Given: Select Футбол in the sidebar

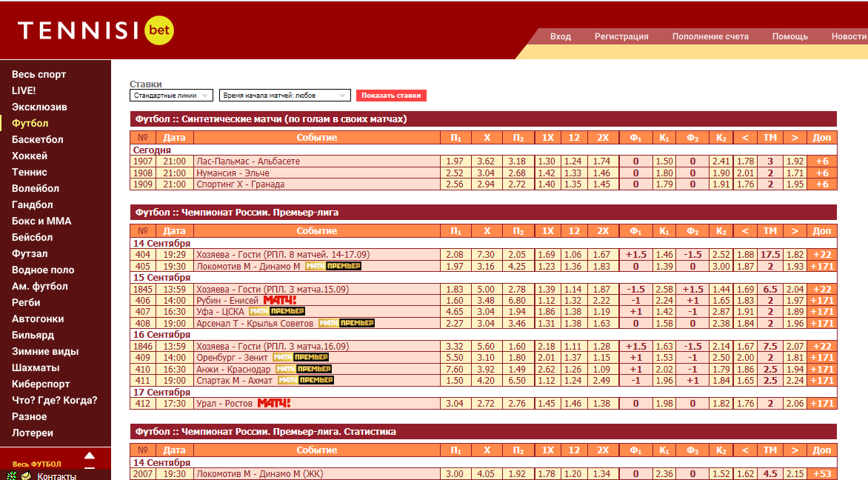Looking at the screenshot, I should tap(30, 123).
